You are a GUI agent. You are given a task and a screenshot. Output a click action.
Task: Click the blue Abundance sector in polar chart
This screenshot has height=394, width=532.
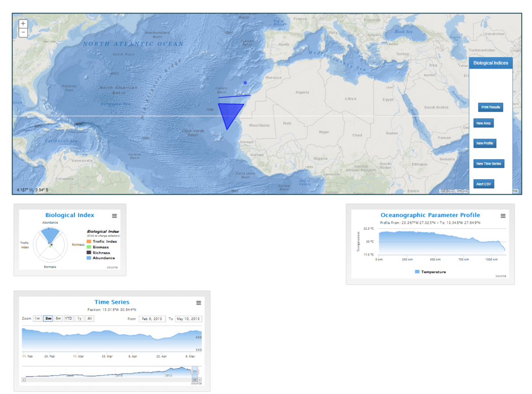(x=51, y=235)
